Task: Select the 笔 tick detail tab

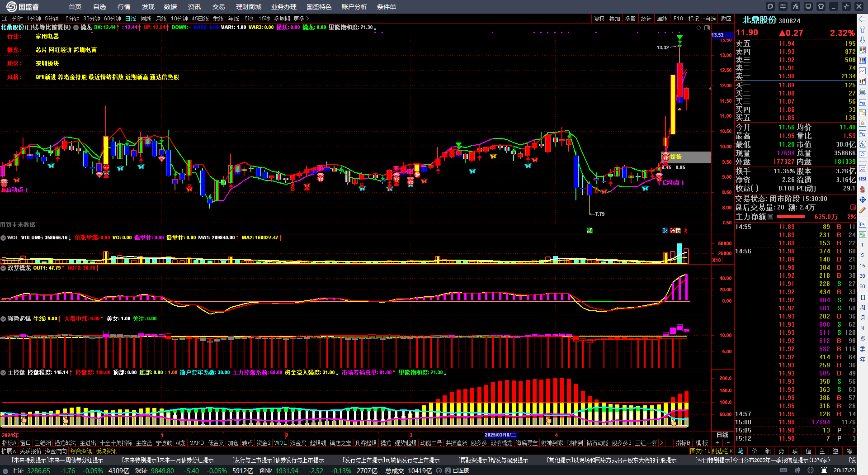Action: [741, 451]
